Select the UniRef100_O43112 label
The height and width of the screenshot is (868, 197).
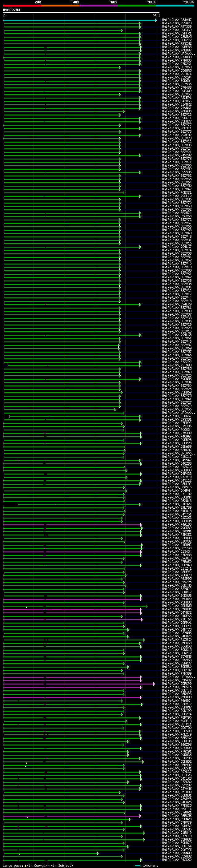[177, 481]
